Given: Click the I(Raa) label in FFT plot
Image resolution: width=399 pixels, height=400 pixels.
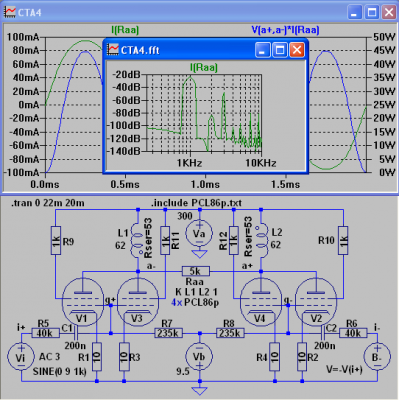Looking at the screenshot, I should coord(204,67).
